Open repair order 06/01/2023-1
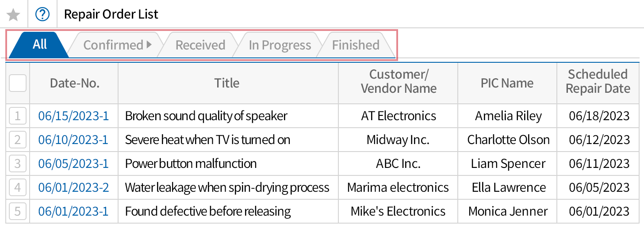The image size is (644, 228). 73,211
